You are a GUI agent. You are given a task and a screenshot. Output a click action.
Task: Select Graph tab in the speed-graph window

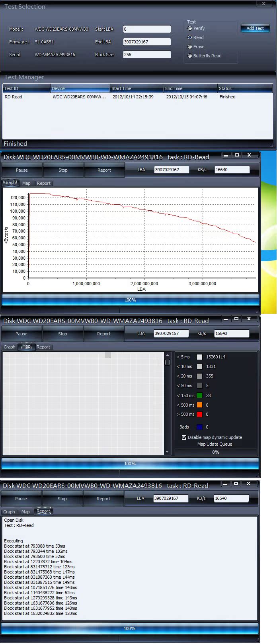click(x=10, y=183)
